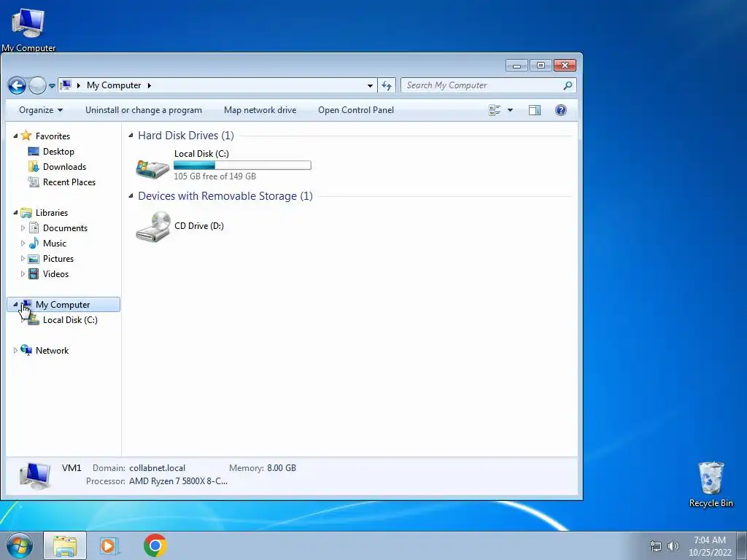Open the Organize menu

pos(41,110)
